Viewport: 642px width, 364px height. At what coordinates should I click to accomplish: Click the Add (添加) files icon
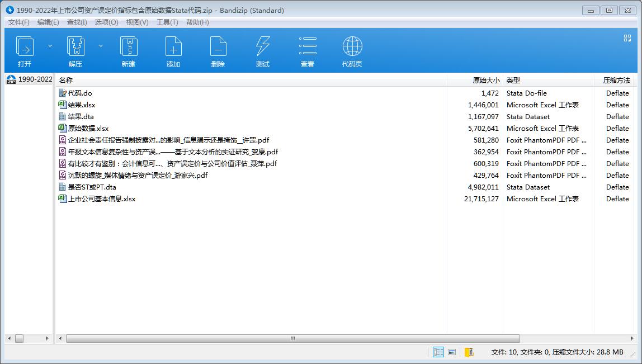click(x=173, y=46)
